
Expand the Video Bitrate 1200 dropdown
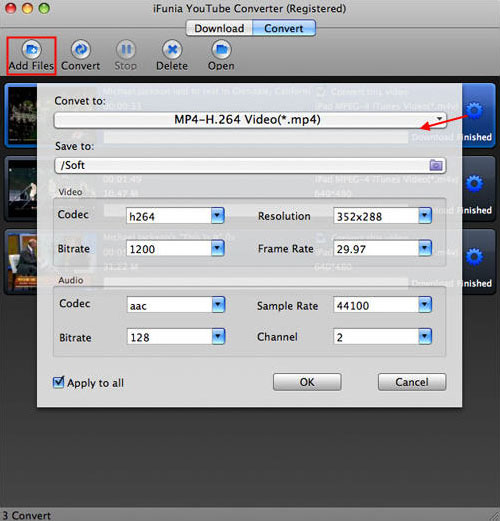coord(218,248)
